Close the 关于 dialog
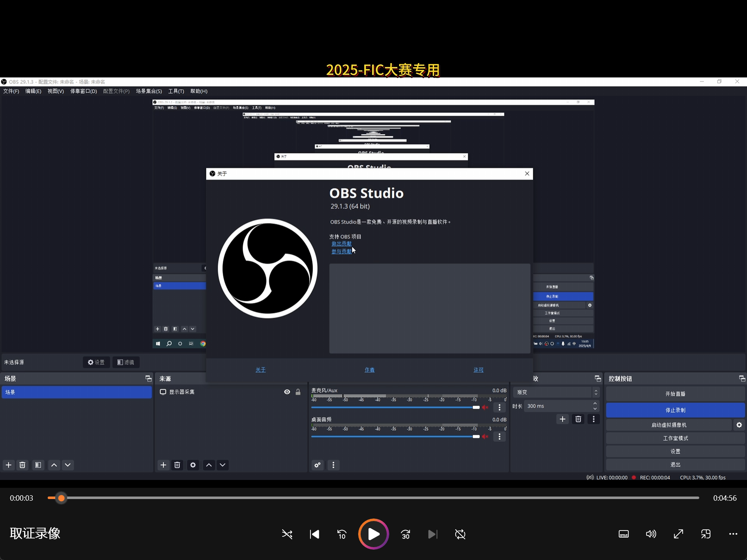 [x=527, y=173]
